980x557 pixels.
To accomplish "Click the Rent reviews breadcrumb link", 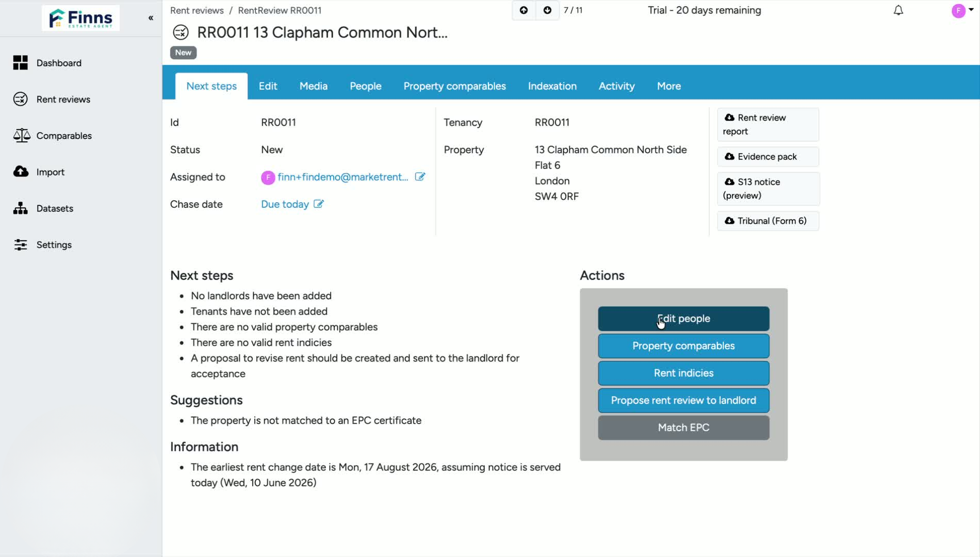I will click(x=197, y=10).
